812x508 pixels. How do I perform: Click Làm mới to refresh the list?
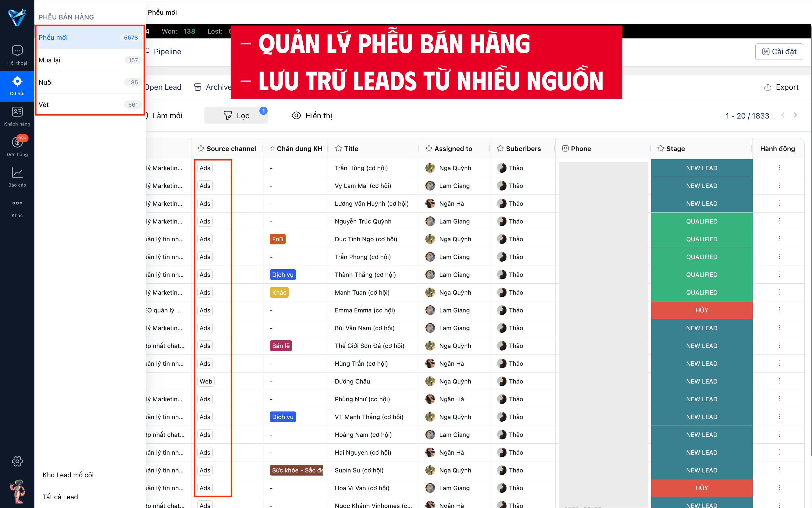pyautogui.click(x=164, y=116)
